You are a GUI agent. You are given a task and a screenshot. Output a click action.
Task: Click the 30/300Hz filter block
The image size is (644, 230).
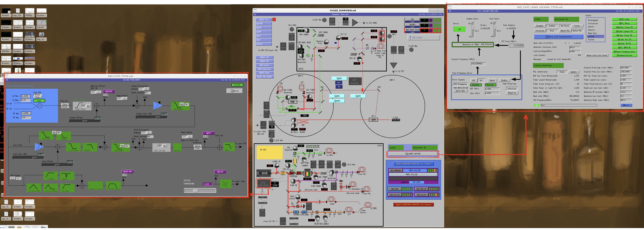click(x=46, y=136)
